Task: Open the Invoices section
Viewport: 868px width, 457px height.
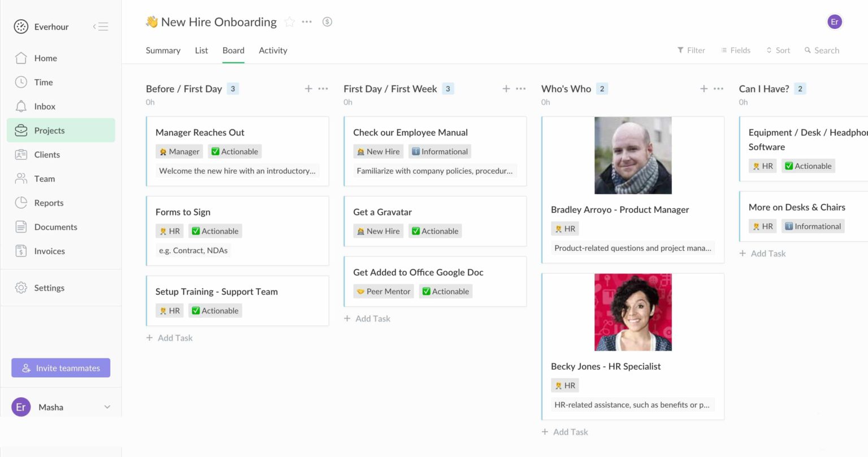Action: coord(49,251)
